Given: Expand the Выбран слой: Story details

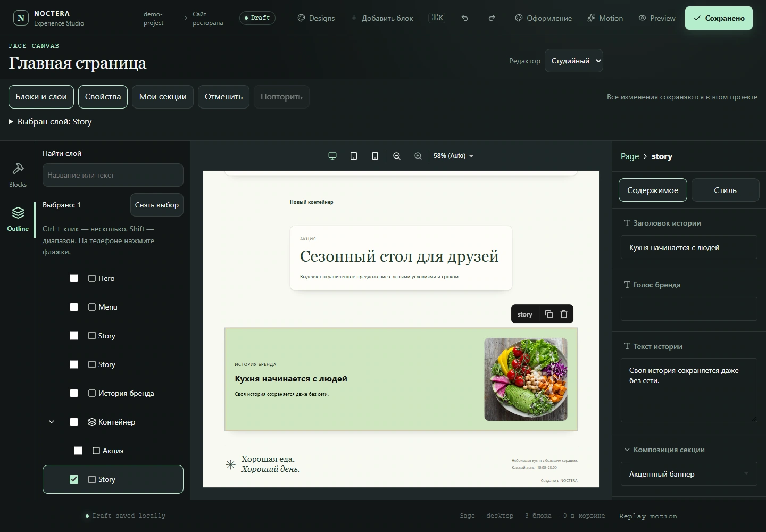Looking at the screenshot, I should click(x=51, y=122).
